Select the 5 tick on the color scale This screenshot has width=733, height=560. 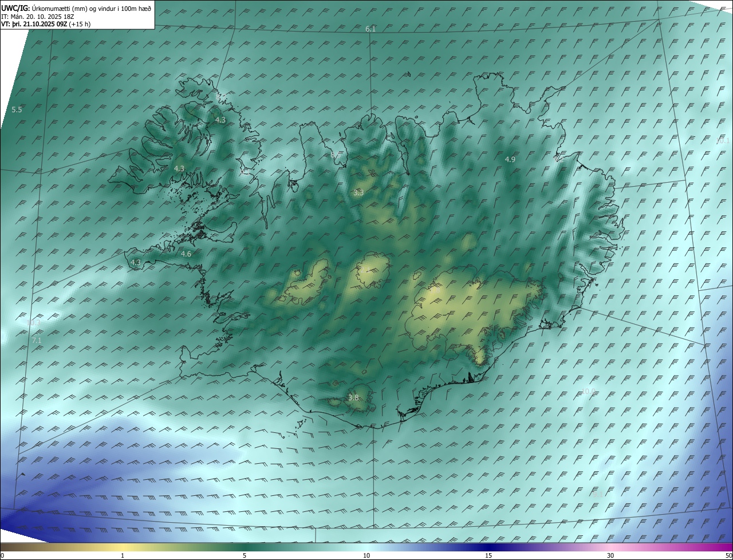pyautogui.click(x=245, y=555)
